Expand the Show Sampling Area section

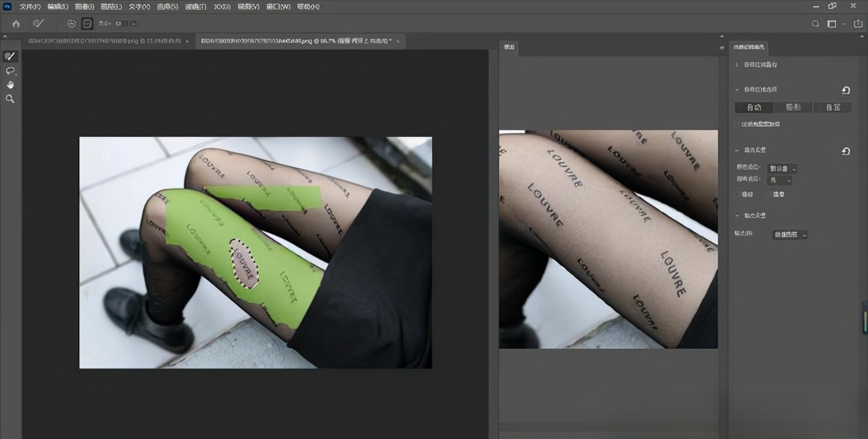click(737, 65)
